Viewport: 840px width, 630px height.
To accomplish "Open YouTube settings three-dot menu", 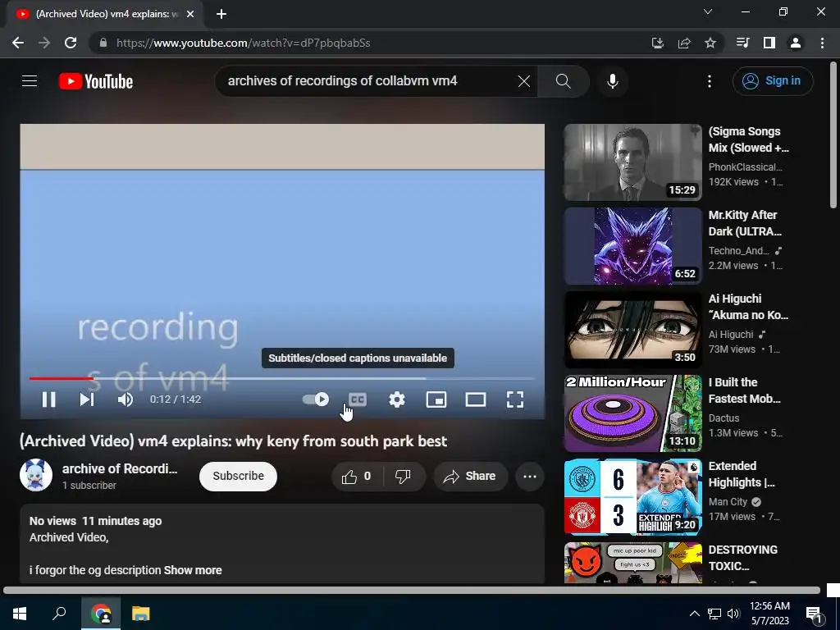I will coord(710,81).
